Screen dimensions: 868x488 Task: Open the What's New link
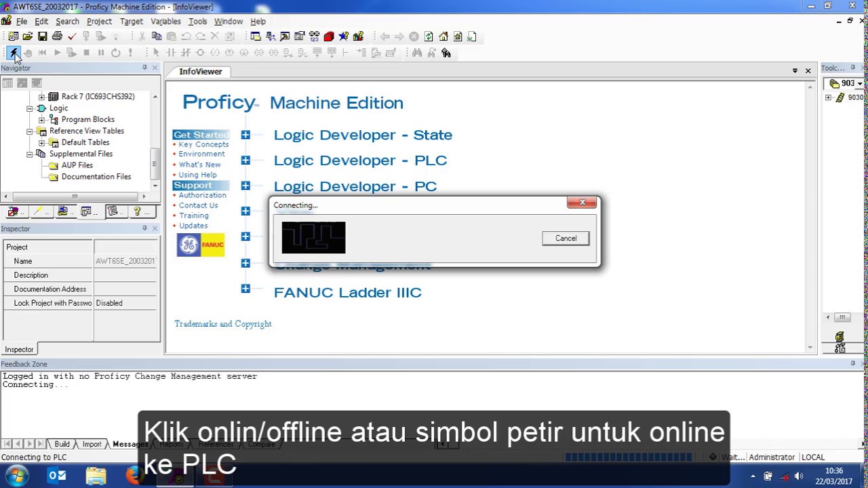tap(199, 165)
